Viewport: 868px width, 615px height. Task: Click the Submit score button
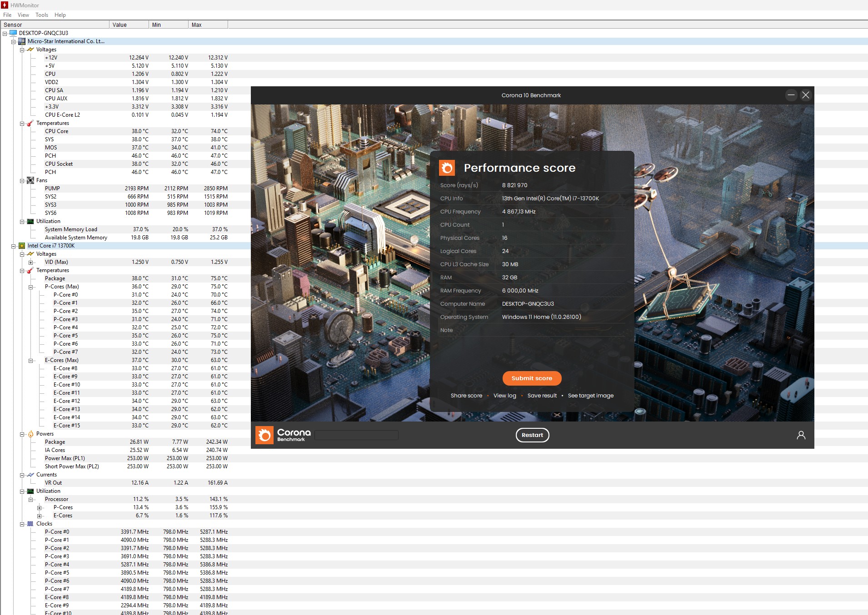tap(532, 378)
